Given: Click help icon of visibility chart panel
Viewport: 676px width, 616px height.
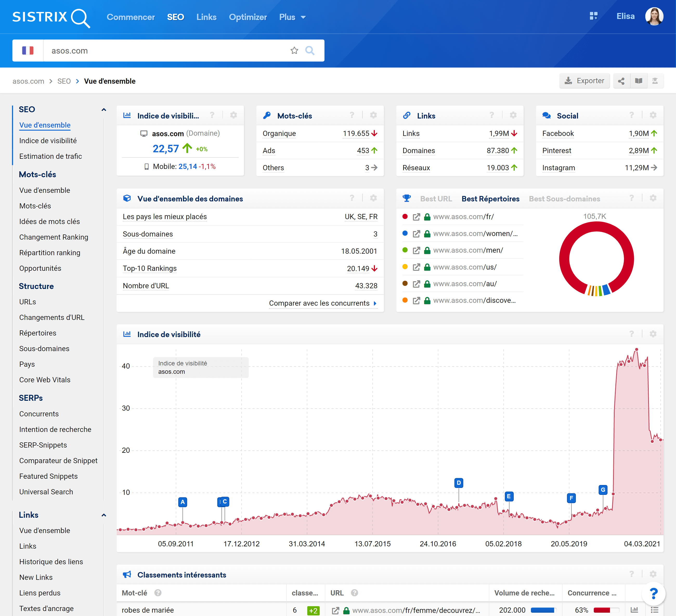Looking at the screenshot, I should coord(631,334).
